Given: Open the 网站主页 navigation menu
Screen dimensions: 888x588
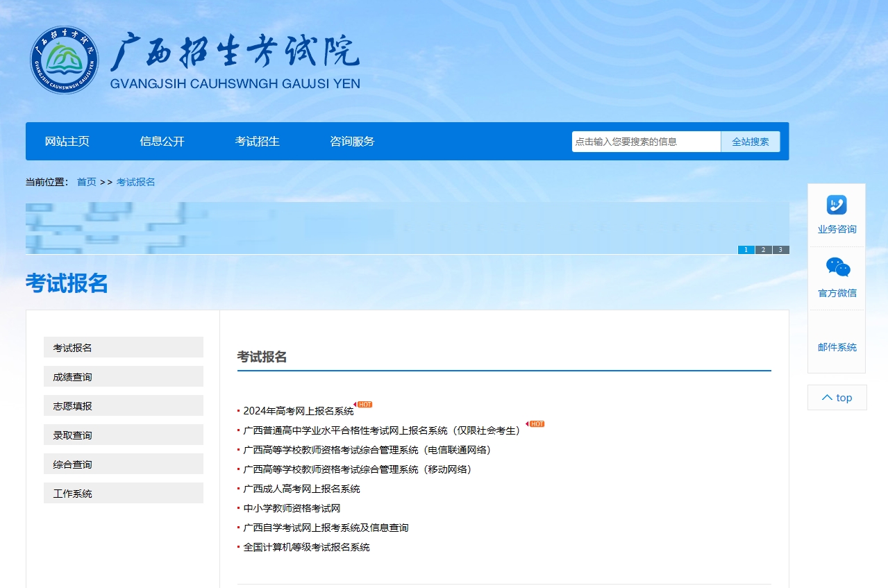Looking at the screenshot, I should point(67,142).
